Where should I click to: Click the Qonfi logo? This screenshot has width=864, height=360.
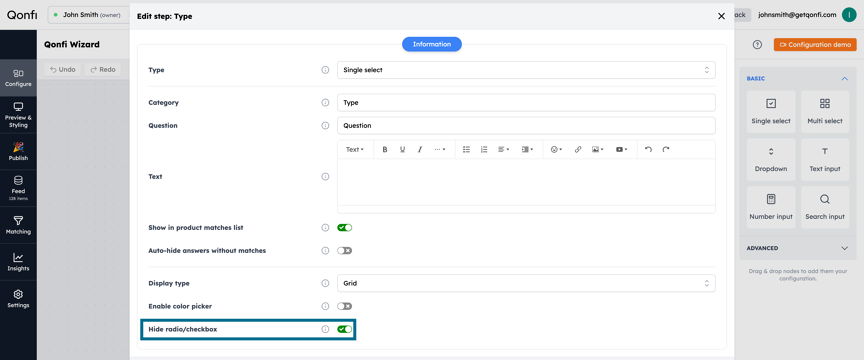22,15
